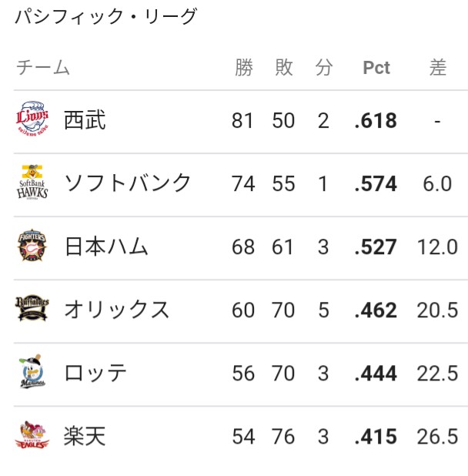Select the 日本ハム team name
This screenshot has width=468, height=476.
pos(106,246)
